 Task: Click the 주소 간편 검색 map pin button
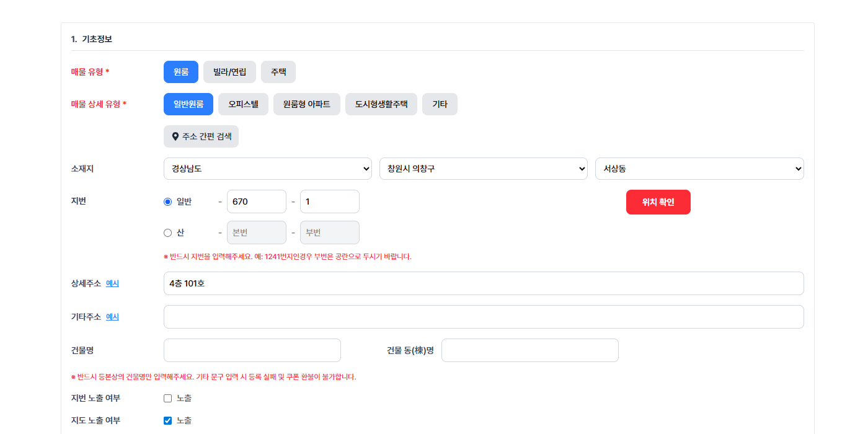click(x=201, y=136)
